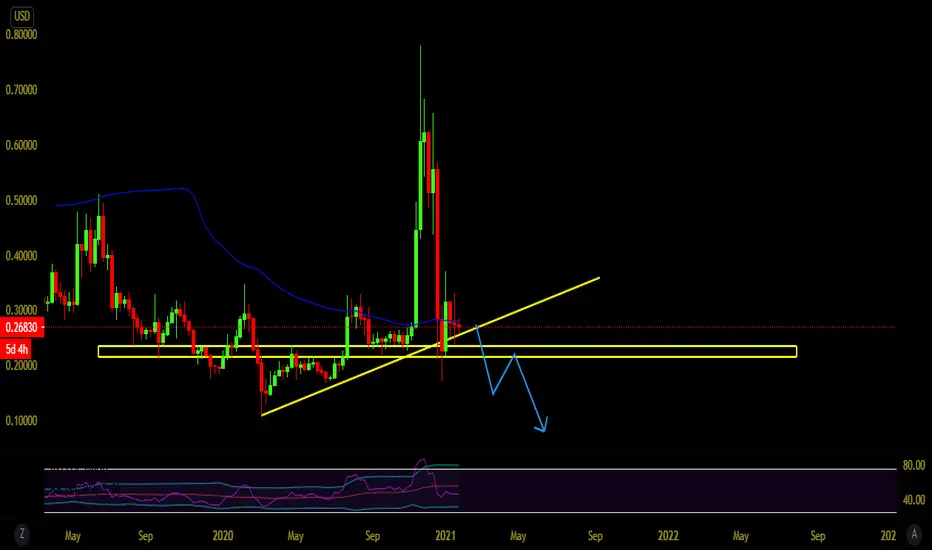Click the 0.10000 price axis label
Viewport: 932px width, 550px height.
(21, 420)
